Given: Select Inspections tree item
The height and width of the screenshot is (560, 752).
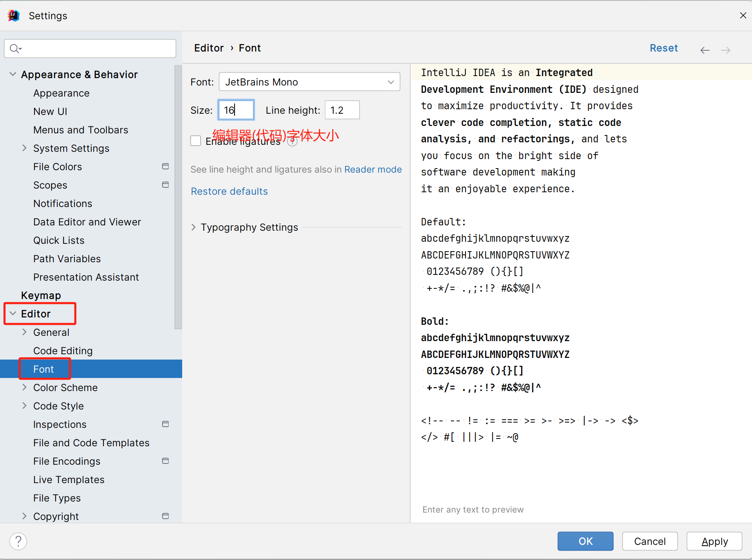Looking at the screenshot, I should [x=60, y=425].
